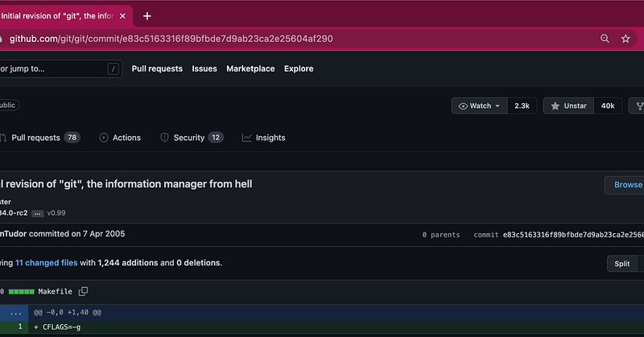Switch to the Actions tab
Image resolution: width=644 pixels, height=337 pixels.
(120, 138)
